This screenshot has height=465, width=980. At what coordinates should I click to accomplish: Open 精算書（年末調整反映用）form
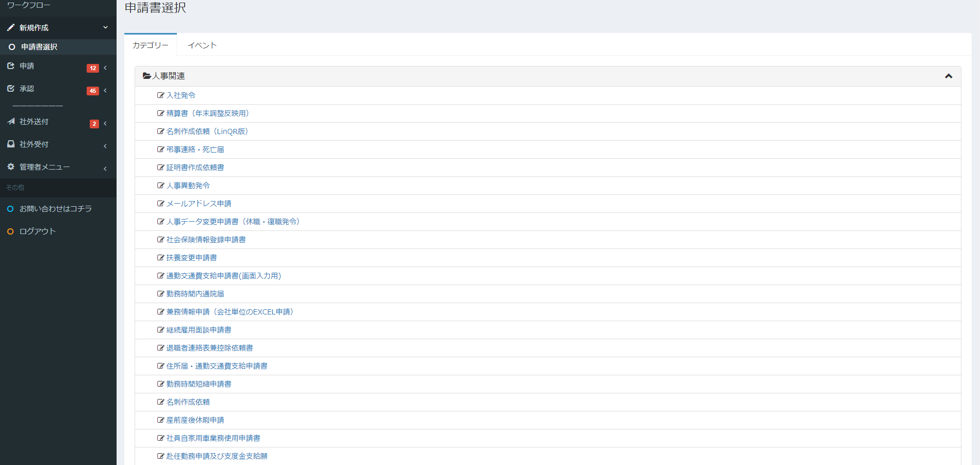pos(208,113)
